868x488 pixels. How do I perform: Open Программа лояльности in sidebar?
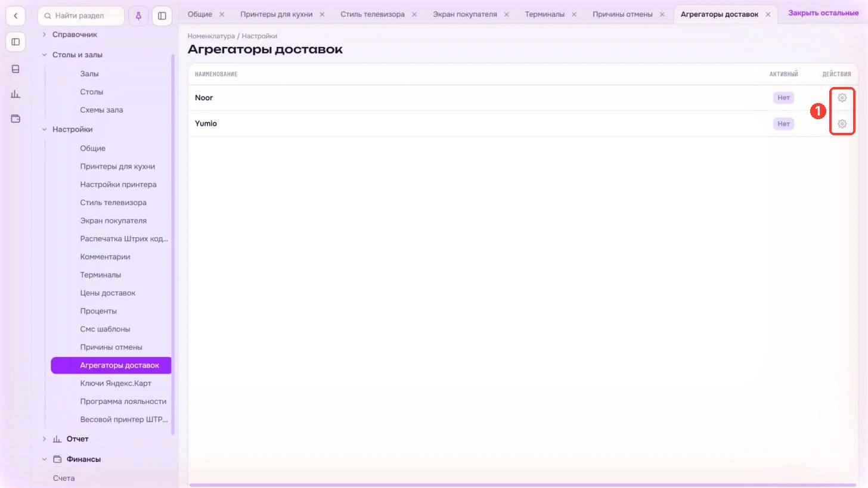click(x=123, y=402)
